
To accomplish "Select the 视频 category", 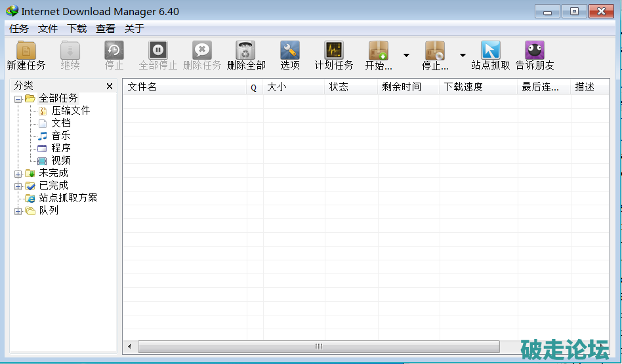I will click(x=61, y=160).
